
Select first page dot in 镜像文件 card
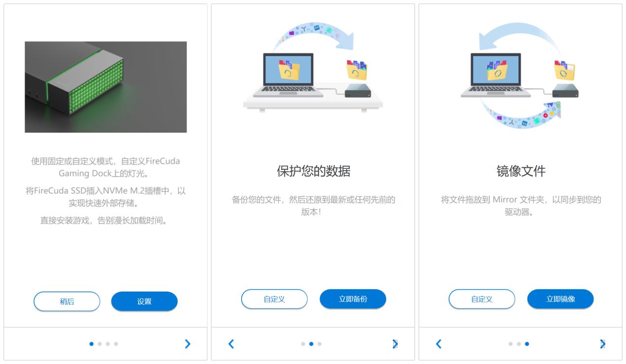pos(511,344)
